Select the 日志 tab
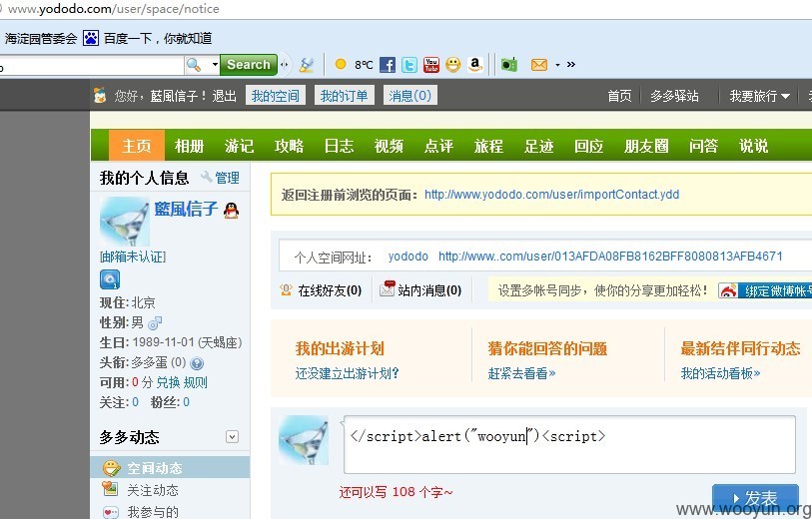The image size is (812, 519). (339, 146)
